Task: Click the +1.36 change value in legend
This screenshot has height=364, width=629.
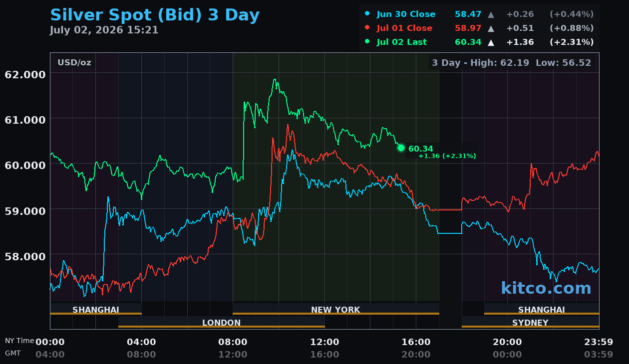Action: pos(520,42)
